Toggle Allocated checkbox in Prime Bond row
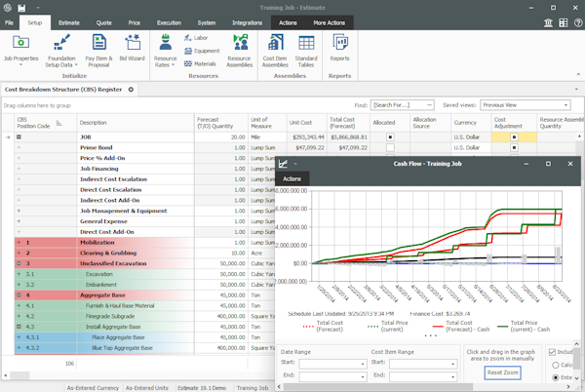Viewport: 585px width, 392px height. [x=390, y=147]
